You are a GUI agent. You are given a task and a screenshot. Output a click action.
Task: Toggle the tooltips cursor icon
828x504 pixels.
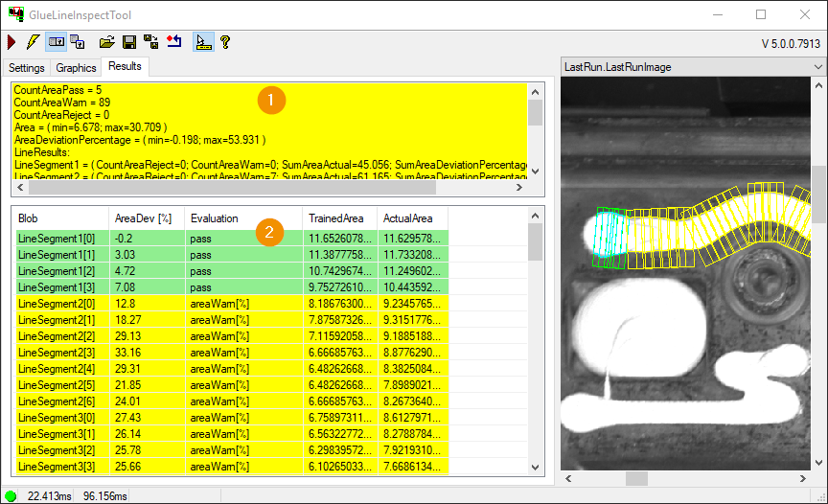pyautogui.click(x=203, y=42)
